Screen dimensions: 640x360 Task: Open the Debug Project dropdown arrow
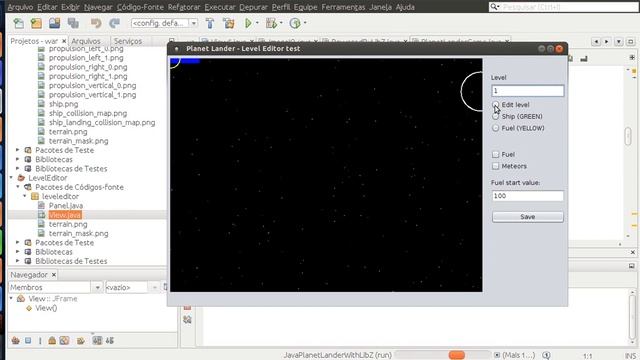tap(281, 23)
